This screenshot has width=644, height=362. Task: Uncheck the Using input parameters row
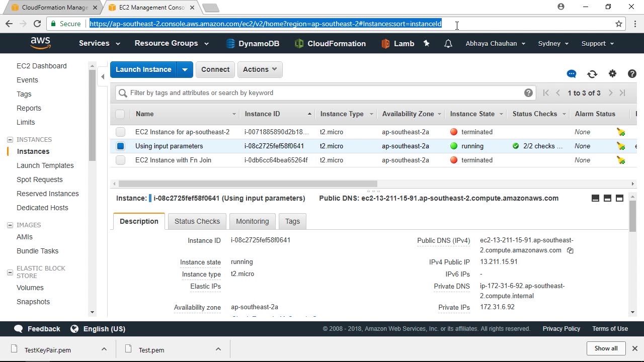[x=120, y=146]
